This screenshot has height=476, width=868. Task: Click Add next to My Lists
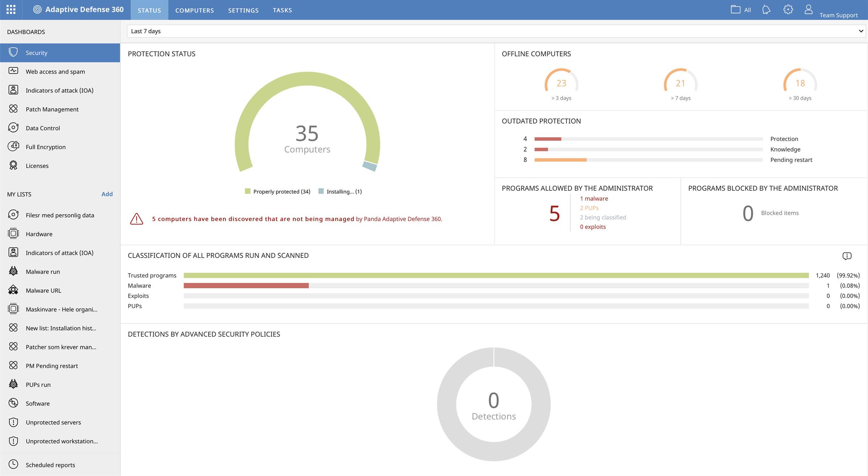click(x=107, y=194)
